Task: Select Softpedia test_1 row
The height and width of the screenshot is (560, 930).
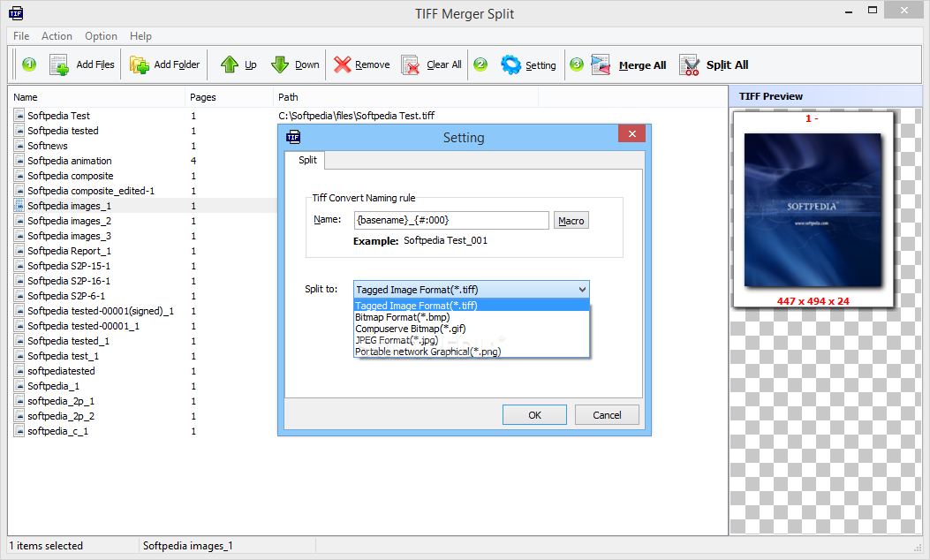Action: 63,356
